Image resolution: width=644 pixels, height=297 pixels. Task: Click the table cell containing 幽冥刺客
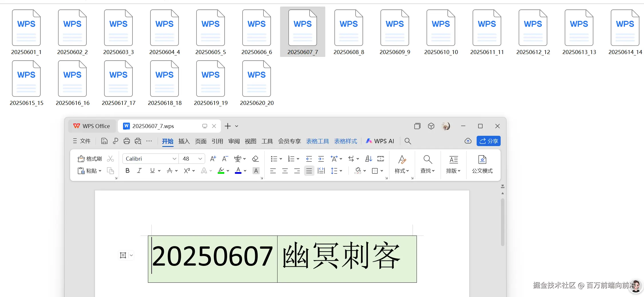(x=347, y=259)
